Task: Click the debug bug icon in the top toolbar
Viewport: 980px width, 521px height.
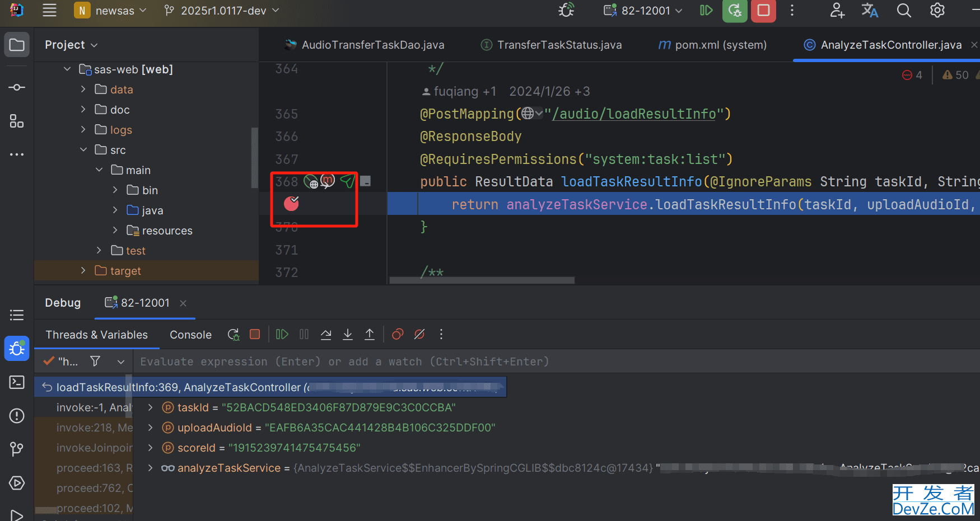Action: click(x=566, y=11)
